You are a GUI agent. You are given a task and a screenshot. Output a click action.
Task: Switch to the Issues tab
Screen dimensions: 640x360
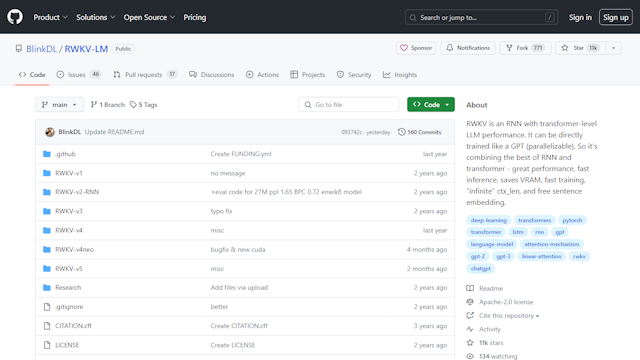[x=79, y=75]
